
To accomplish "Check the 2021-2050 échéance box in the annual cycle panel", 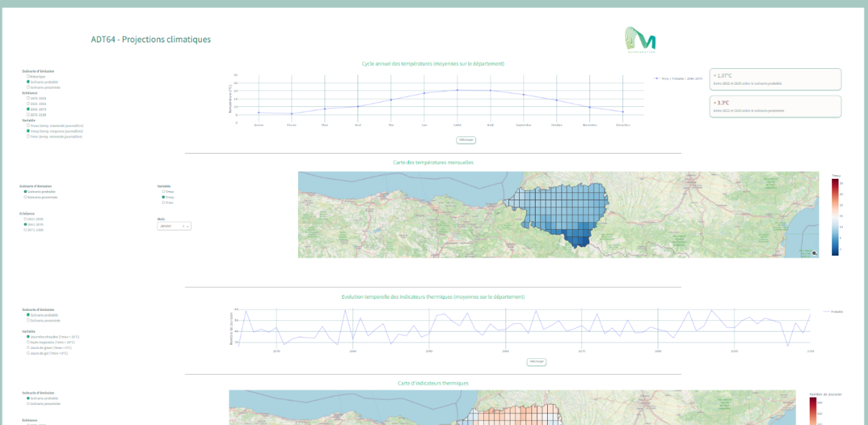I will 28,104.
